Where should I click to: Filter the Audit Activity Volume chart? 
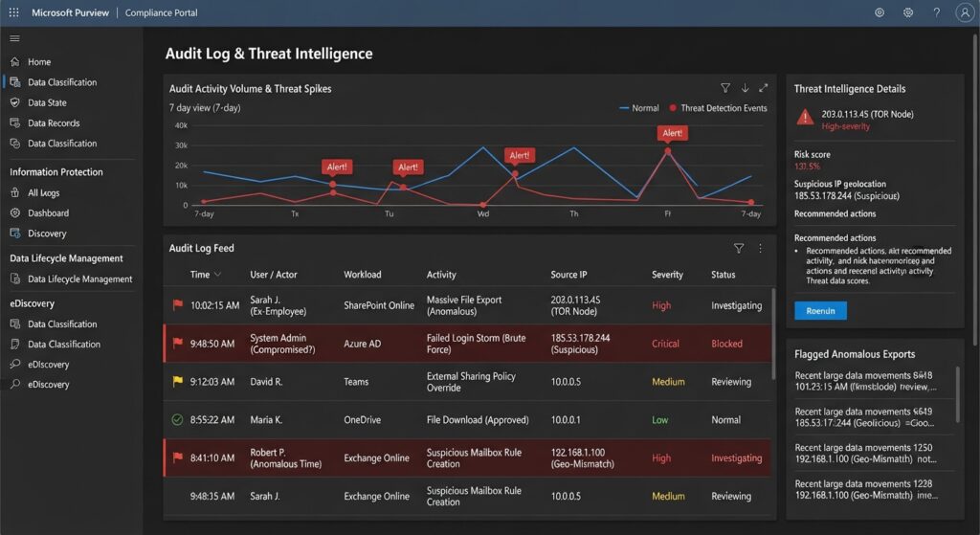[725, 88]
